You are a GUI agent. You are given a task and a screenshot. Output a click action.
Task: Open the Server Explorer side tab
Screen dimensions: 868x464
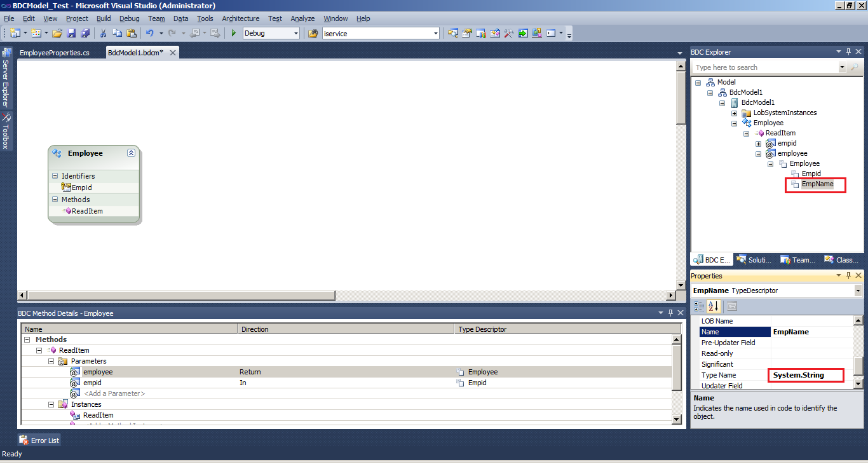[x=6, y=78]
